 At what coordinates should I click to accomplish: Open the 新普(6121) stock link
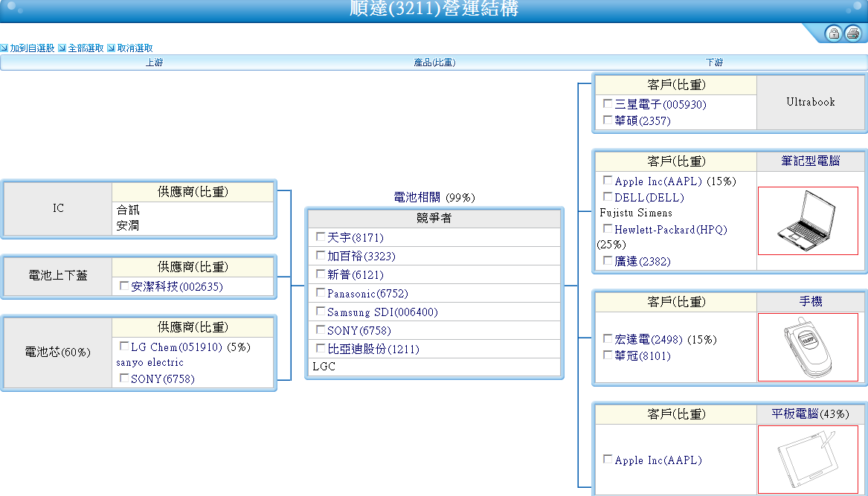pos(356,275)
